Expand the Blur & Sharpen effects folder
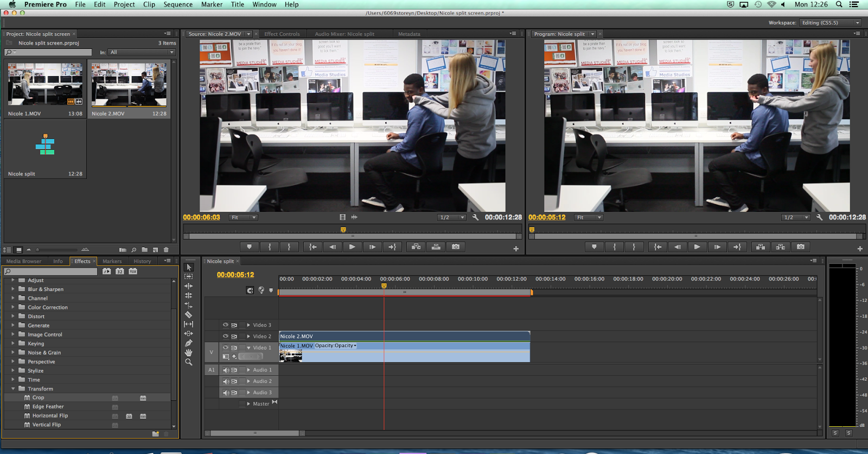The image size is (868, 454). tap(13, 289)
